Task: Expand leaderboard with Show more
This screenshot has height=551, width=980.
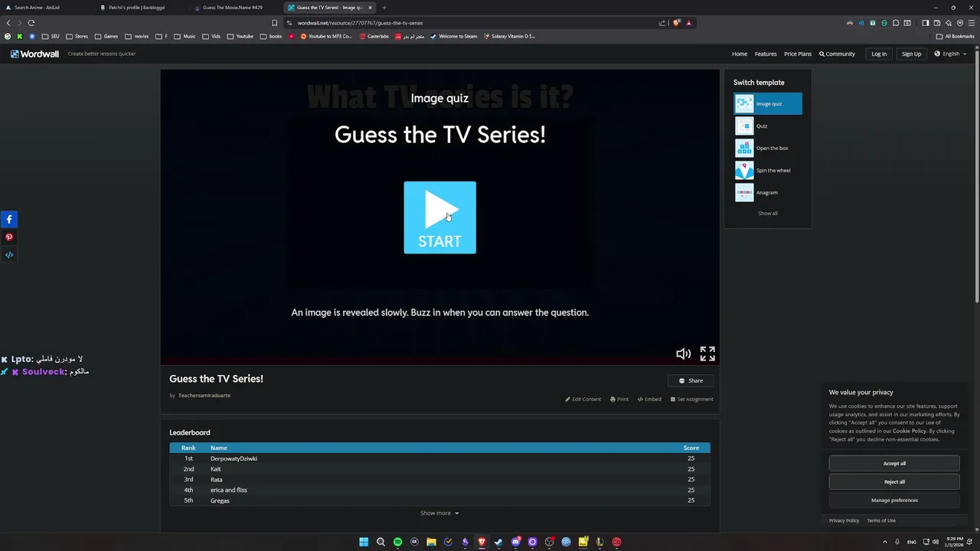Action: 439,513
